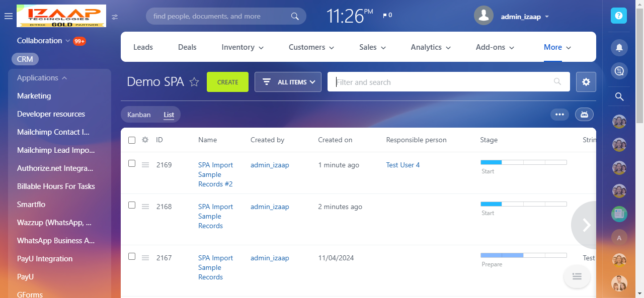The height and width of the screenshot is (298, 644).
Task: Open the Test User 4 link
Action: (403, 165)
